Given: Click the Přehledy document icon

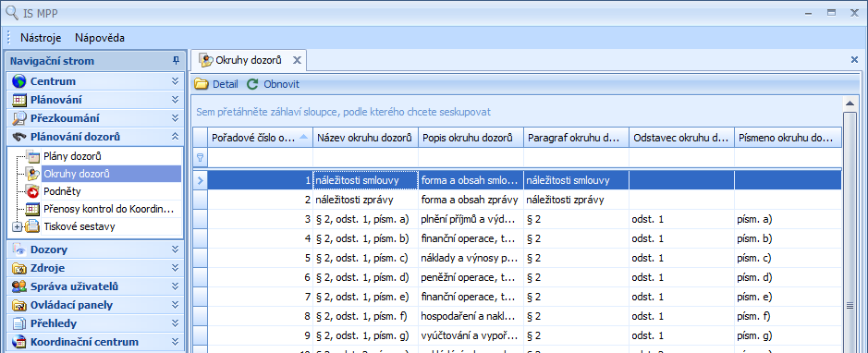Looking at the screenshot, I should coord(19,323).
